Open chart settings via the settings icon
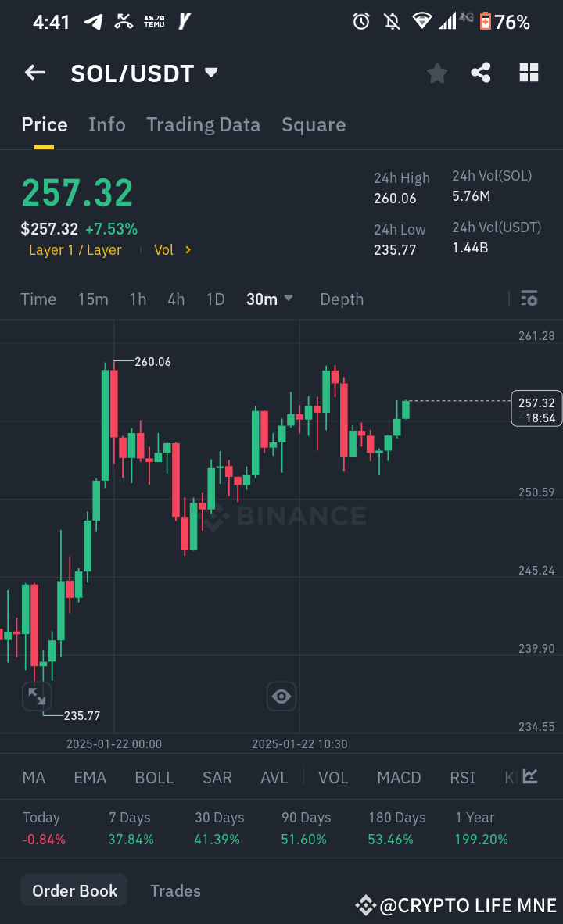 click(529, 299)
